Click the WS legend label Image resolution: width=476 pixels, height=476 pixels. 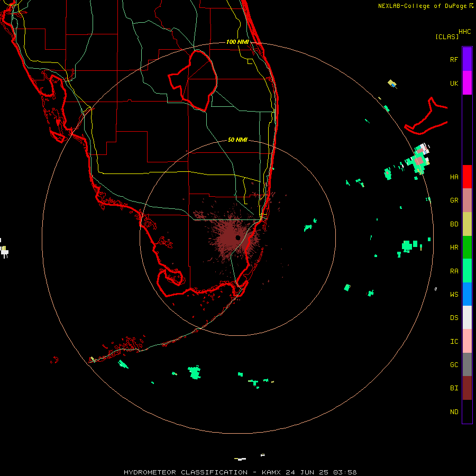pyautogui.click(x=454, y=295)
